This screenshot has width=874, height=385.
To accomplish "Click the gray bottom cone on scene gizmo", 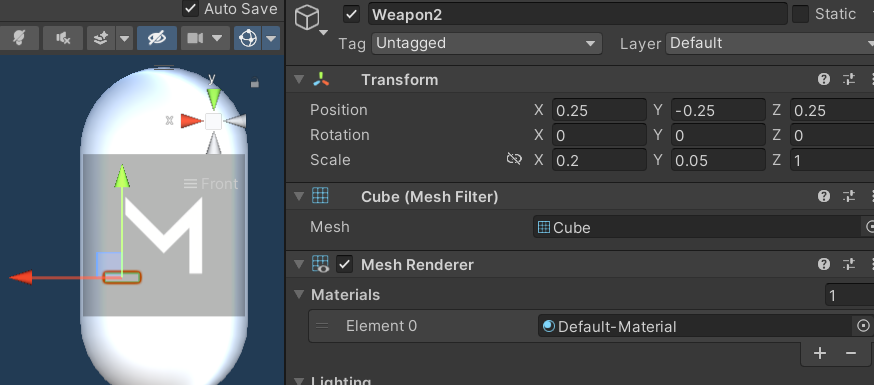I will (x=213, y=143).
